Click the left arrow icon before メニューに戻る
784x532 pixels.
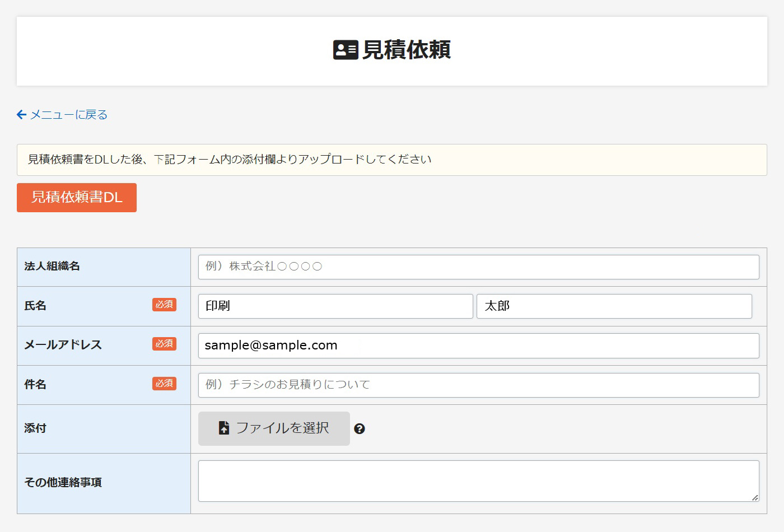22,115
